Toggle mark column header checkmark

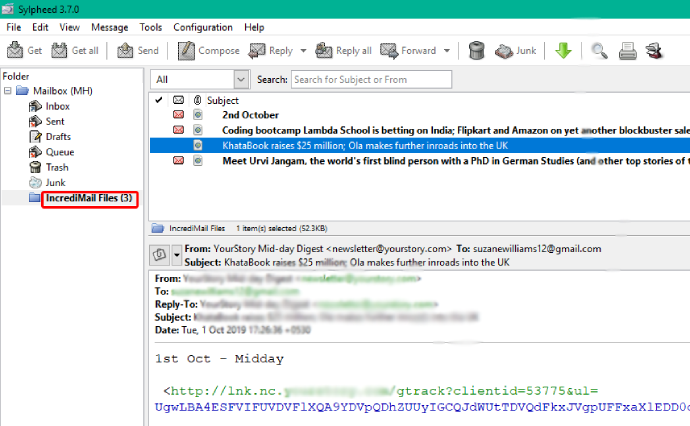click(x=158, y=100)
